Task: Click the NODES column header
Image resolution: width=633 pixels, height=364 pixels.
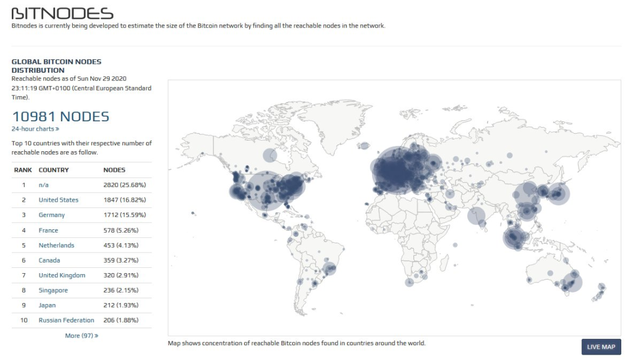Action: (114, 170)
